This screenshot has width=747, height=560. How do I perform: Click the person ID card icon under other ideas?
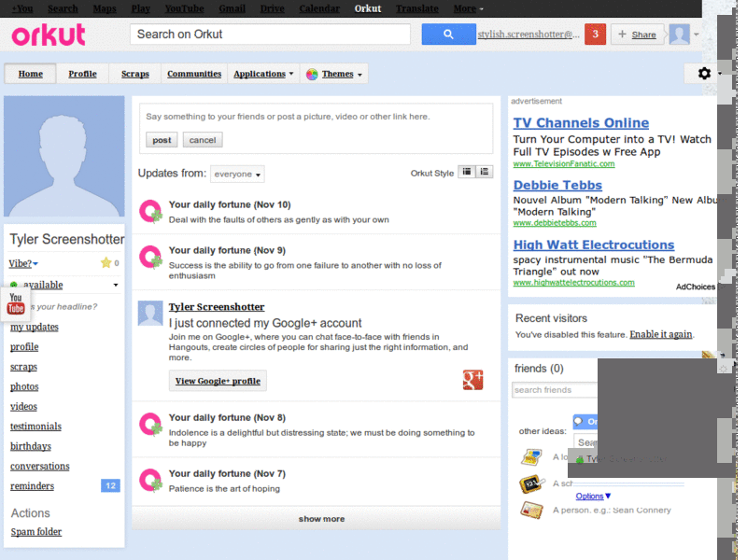tap(531, 510)
